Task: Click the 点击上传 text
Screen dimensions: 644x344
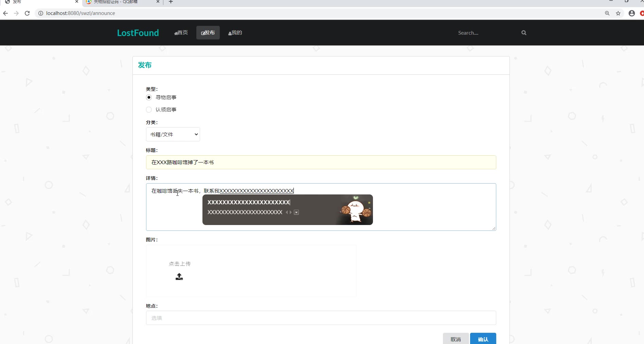Action: [180, 264]
